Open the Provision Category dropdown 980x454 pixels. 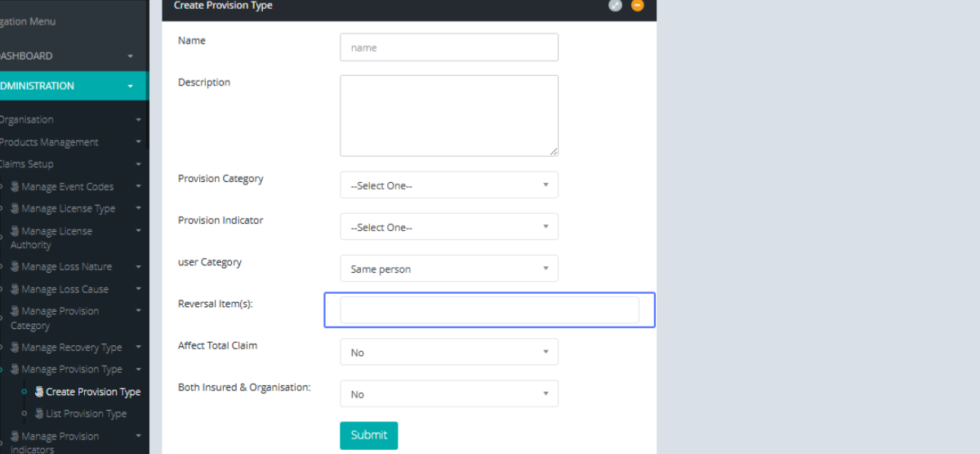(448, 185)
